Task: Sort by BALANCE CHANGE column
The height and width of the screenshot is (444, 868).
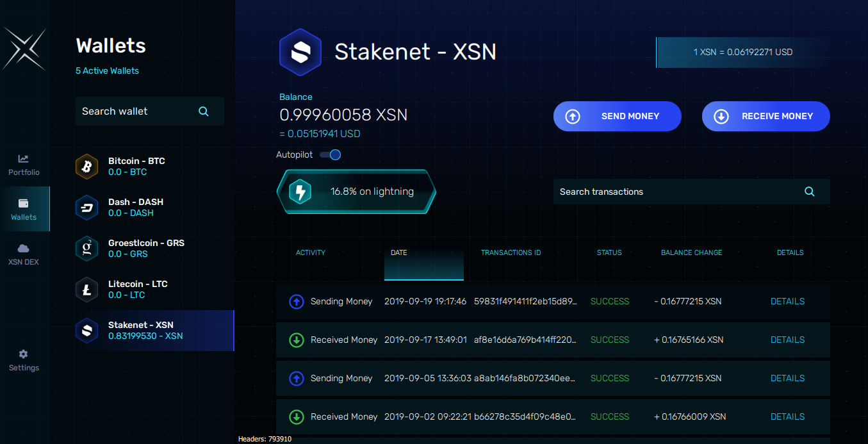Action: click(x=691, y=252)
